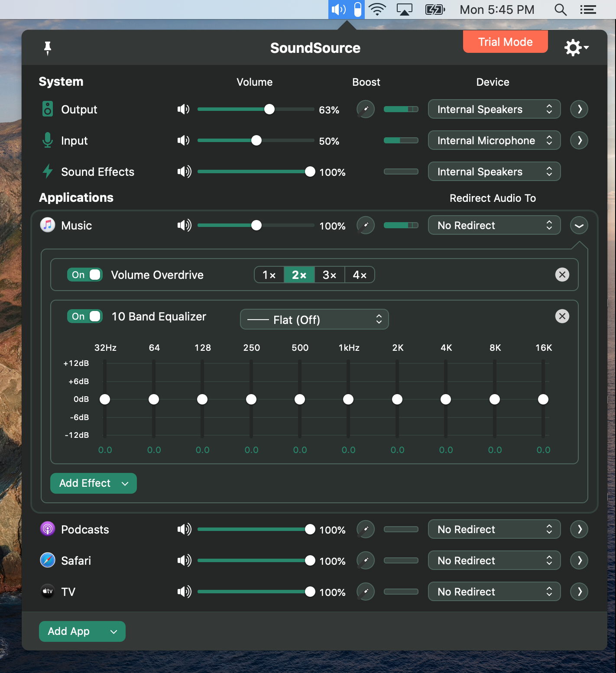
Task: Open Music No Redirect dropdown
Action: 494,225
